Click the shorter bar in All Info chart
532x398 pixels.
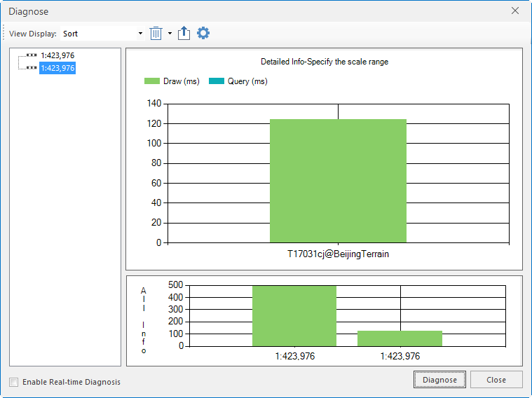tap(400, 338)
